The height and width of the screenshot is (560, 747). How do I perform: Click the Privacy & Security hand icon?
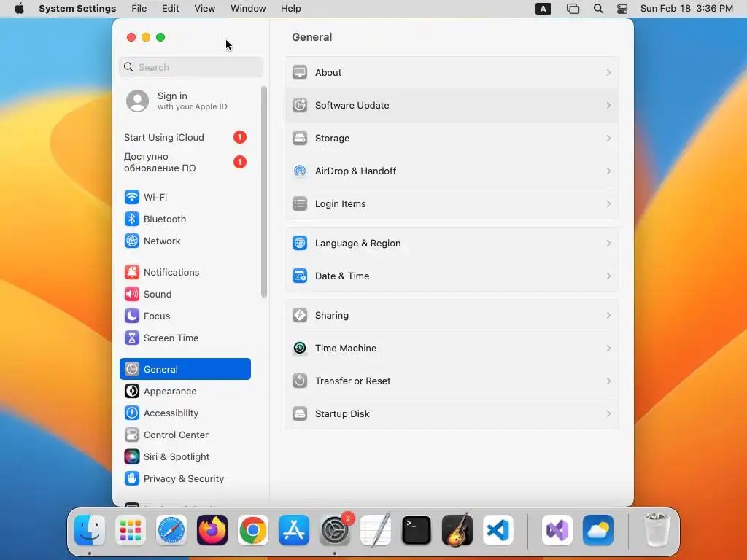(x=132, y=479)
